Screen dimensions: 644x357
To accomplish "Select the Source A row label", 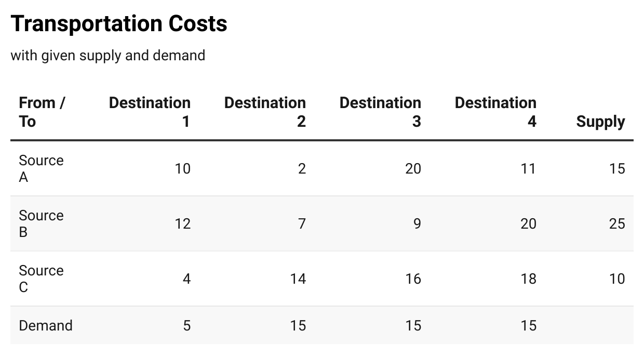I will 41,168.
